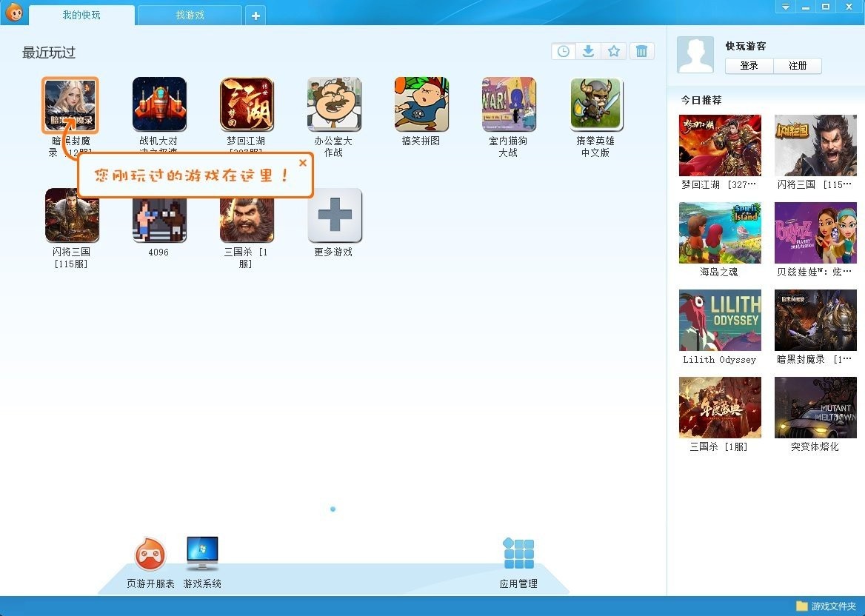Viewport: 865px width, 616px height.
Task: Click the page indicator dot
Action: [333, 509]
